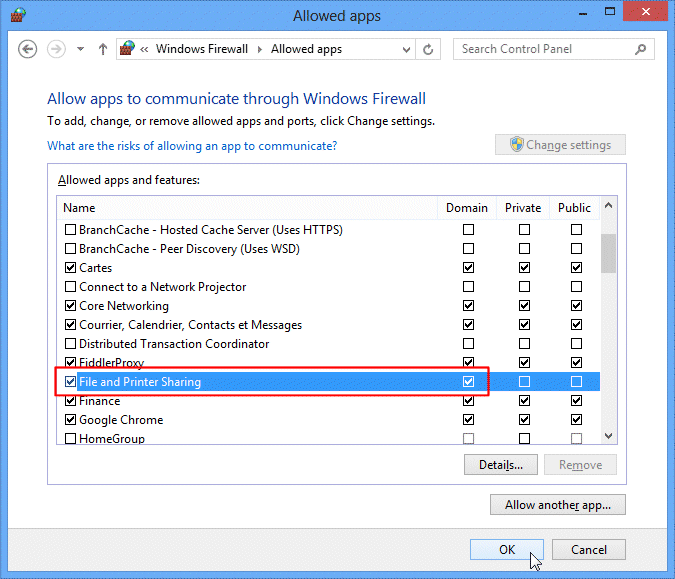This screenshot has width=675, height=579.
Task: Click the firewall icon in address bar
Action: point(127,49)
